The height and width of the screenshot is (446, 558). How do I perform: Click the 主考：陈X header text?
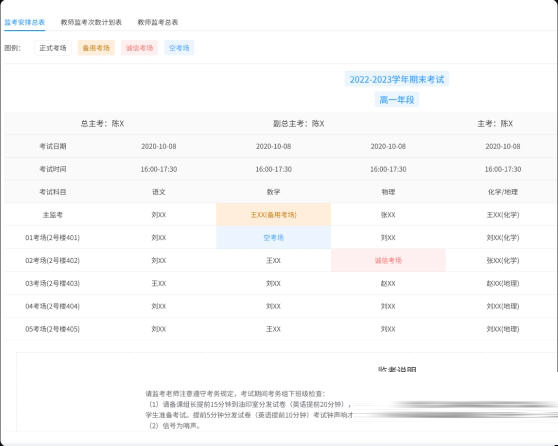click(x=495, y=124)
